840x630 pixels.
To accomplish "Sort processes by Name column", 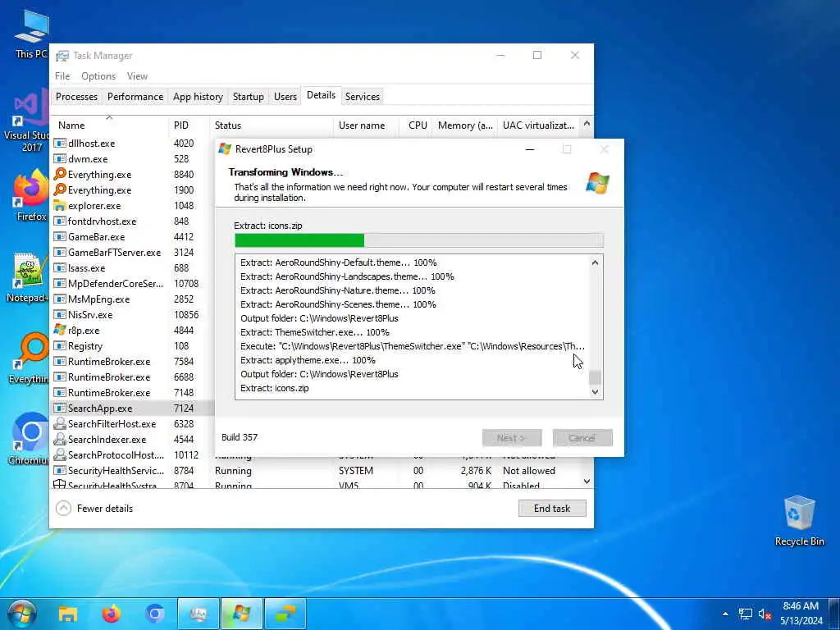I will [109, 126].
